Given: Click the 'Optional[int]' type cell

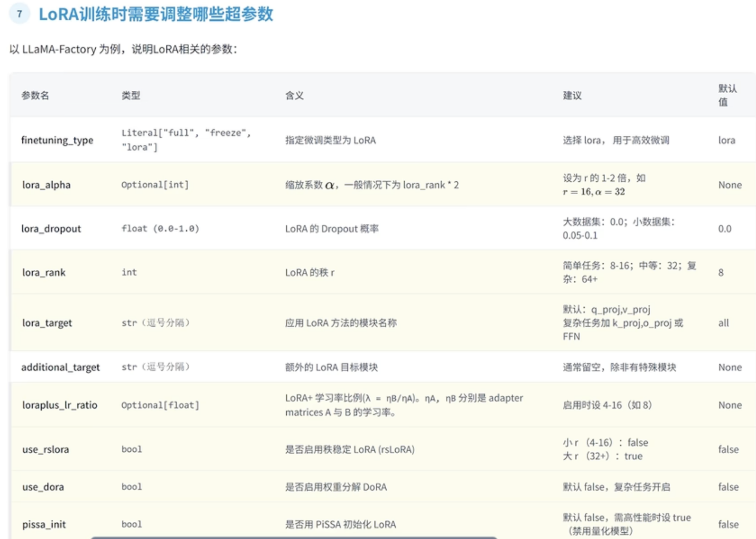Looking at the screenshot, I should click(155, 185).
